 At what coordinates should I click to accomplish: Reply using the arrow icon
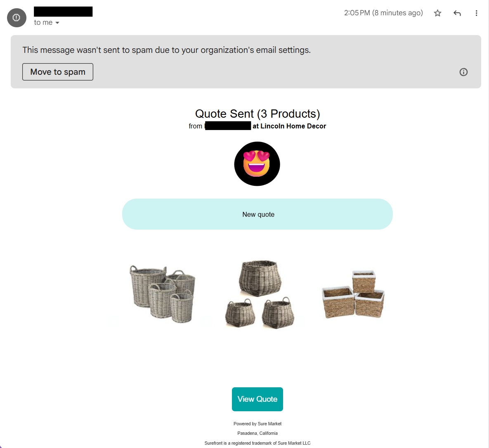457,13
